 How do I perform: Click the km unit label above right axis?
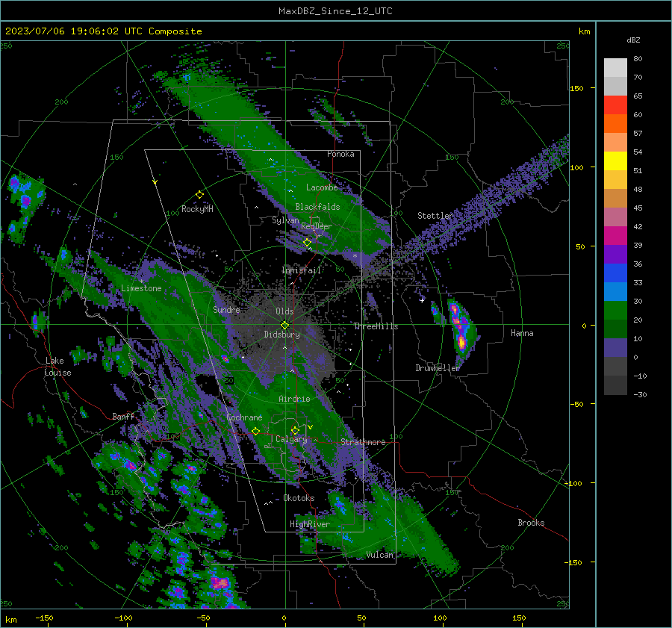pyautogui.click(x=584, y=31)
